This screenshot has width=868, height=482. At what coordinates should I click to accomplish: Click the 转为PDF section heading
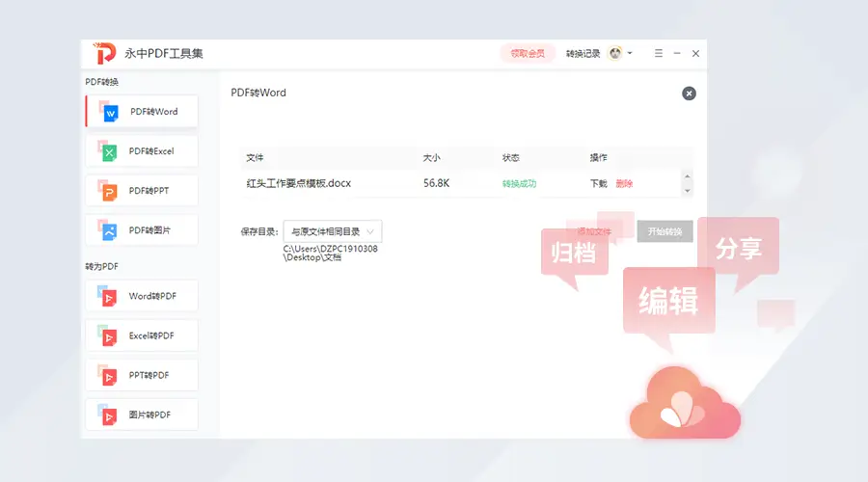pos(102,266)
